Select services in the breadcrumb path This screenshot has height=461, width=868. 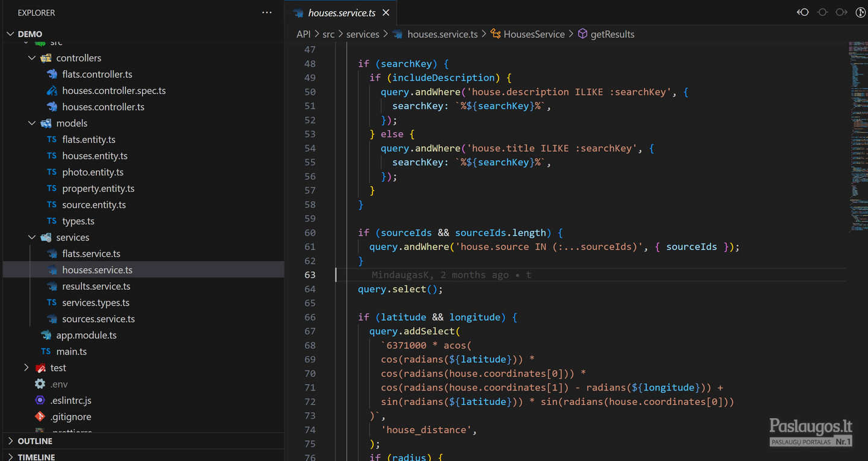363,34
